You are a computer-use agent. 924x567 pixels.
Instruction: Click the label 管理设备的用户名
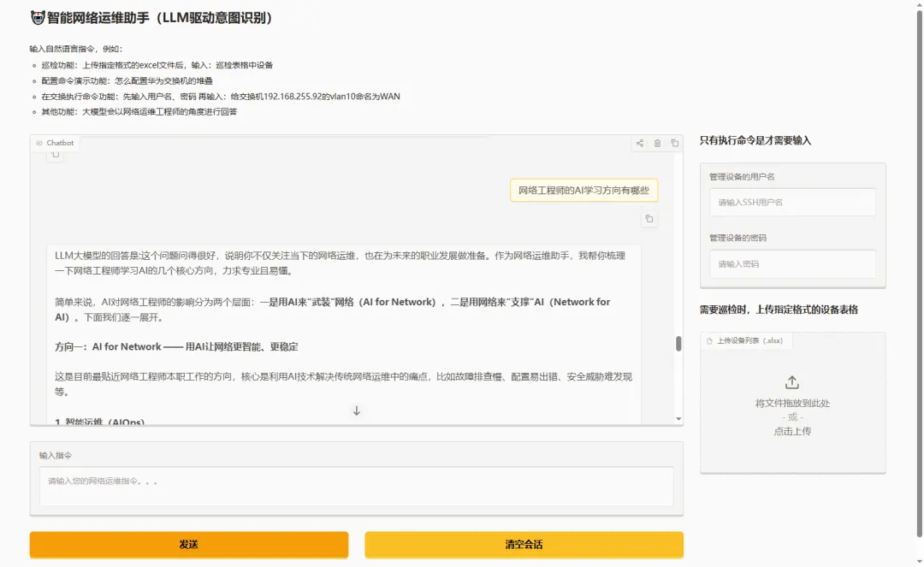point(741,177)
